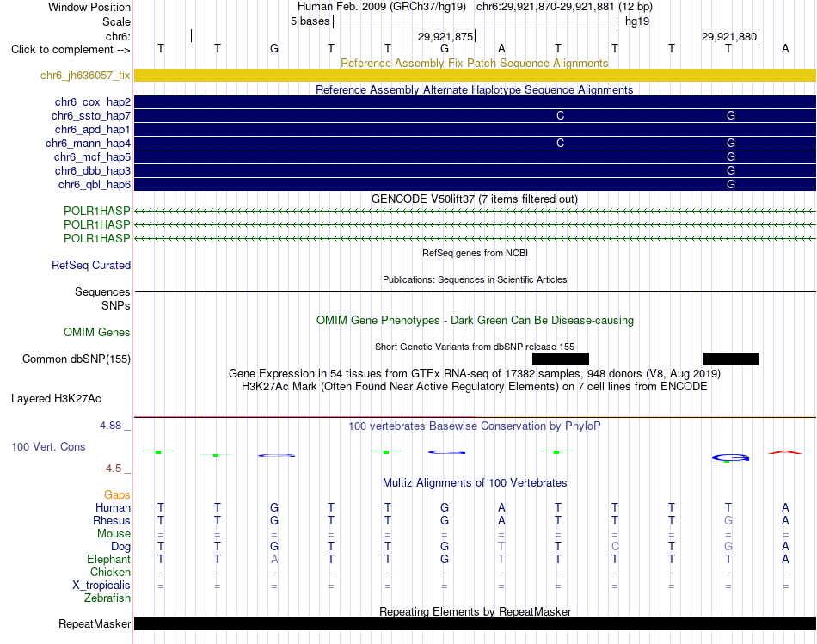
Task: Open the chr6_mann_hap4 haplotype label
Action: point(88,144)
